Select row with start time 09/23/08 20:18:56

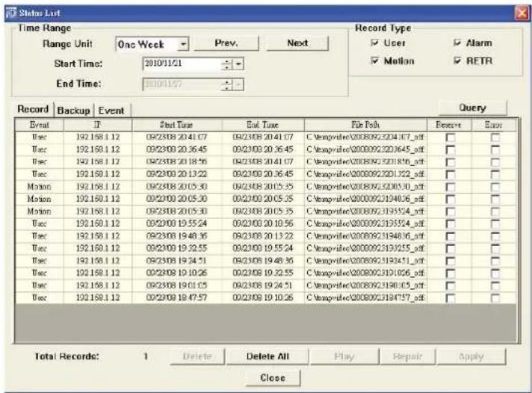point(266,162)
